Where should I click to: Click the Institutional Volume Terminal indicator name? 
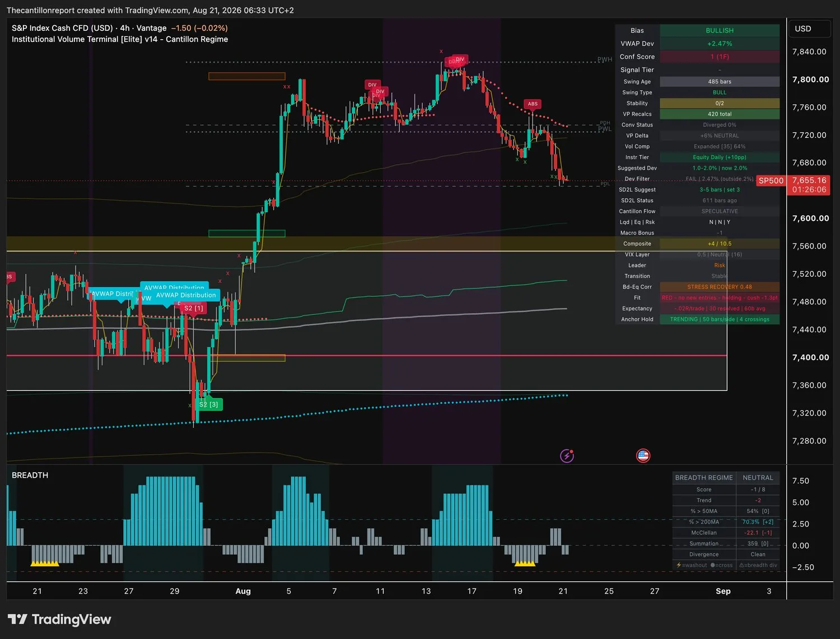tap(120, 39)
